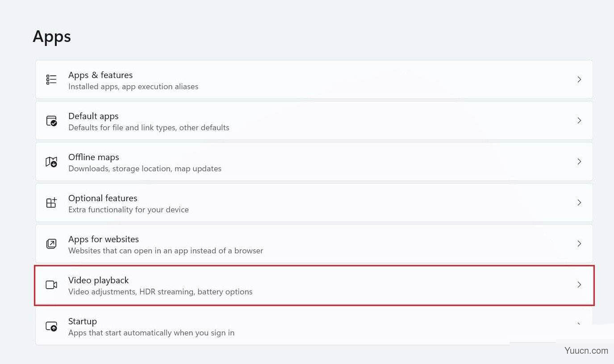Click the chevron in highlighted Video playback row
The image size is (614, 364).
[x=579, y=285]
